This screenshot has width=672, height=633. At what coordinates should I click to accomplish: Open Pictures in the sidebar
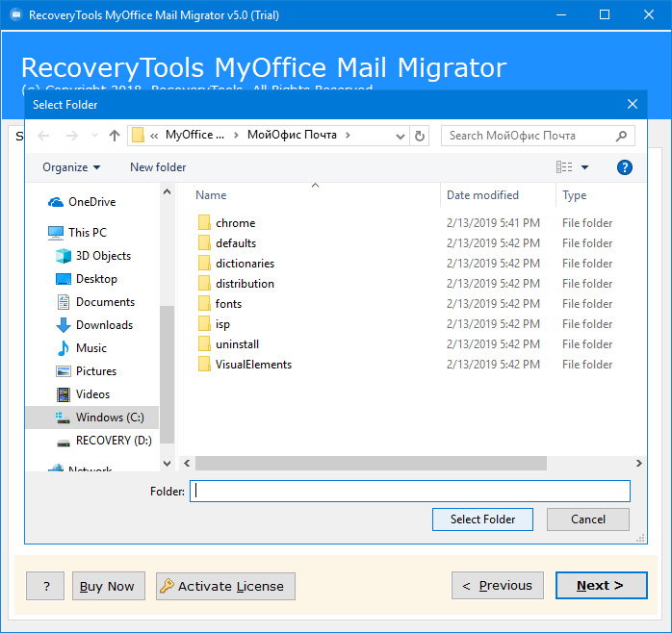coord(86,371)
